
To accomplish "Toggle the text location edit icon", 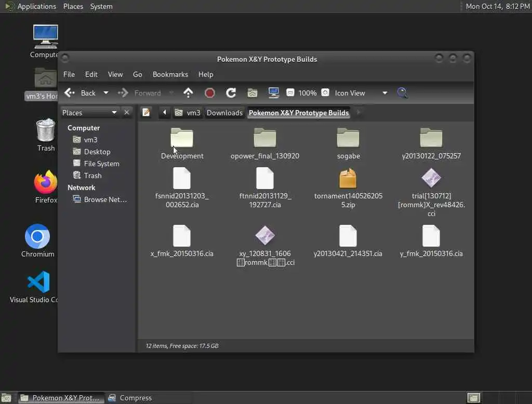I will [146, 113].
